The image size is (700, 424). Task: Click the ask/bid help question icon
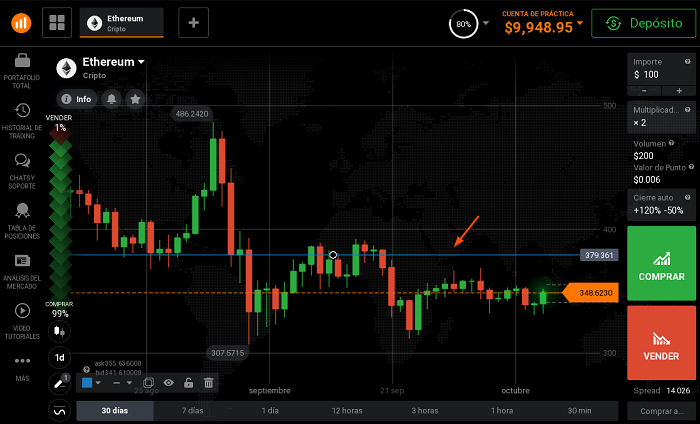pyautogui.click(x=87, y=369)
